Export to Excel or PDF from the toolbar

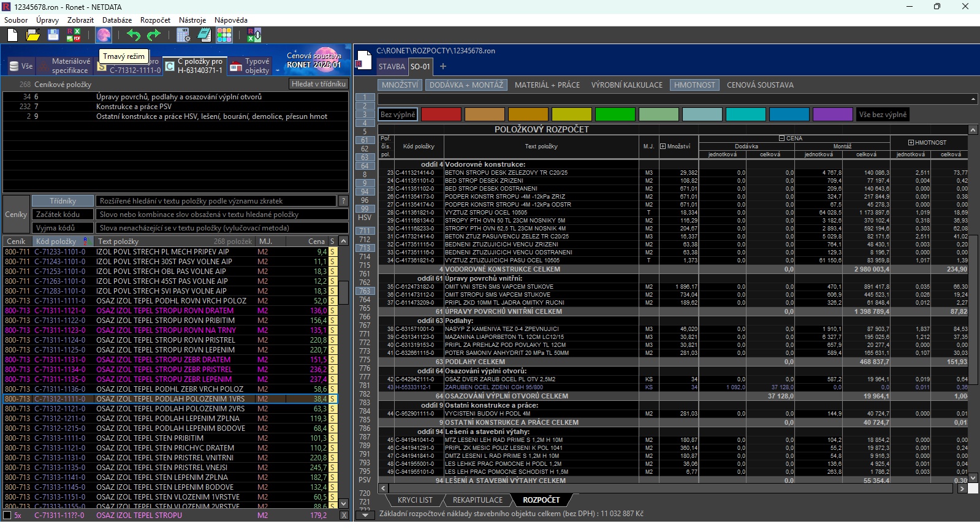[x=74, y=35]
